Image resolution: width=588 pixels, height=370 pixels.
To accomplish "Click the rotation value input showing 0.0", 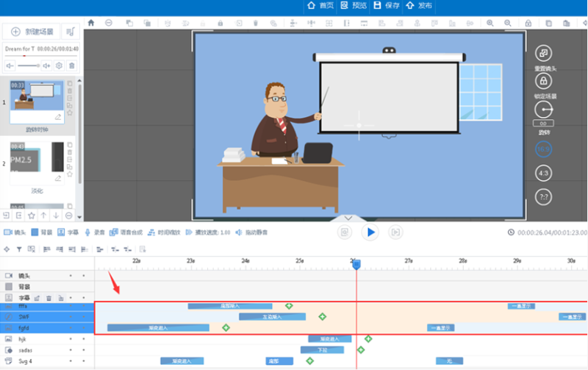I will tap(543, 124).
